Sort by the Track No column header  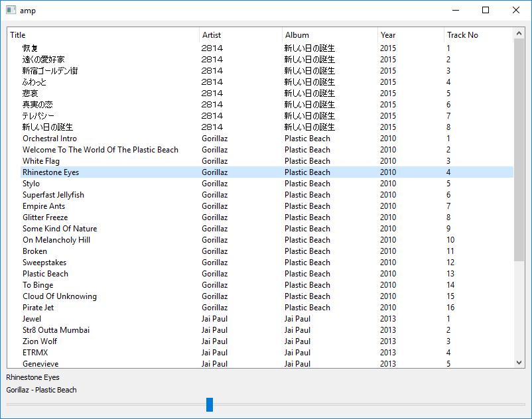[x=478, y=35]
